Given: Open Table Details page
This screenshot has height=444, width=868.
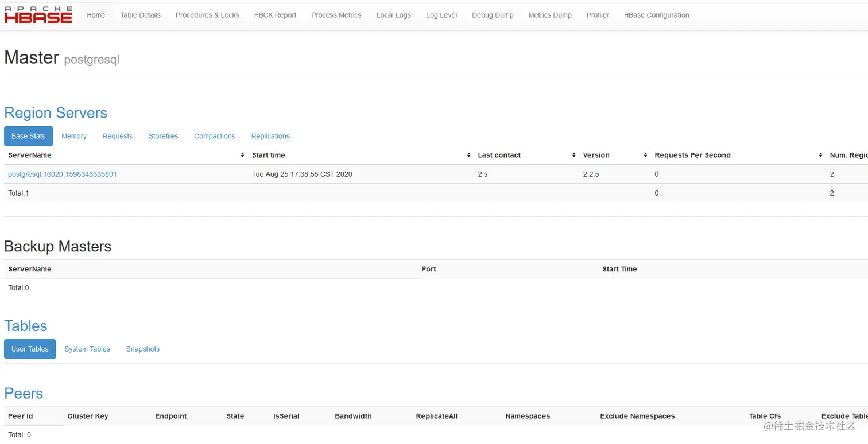Looking at the screenshot, I should [x=141, y=15].
